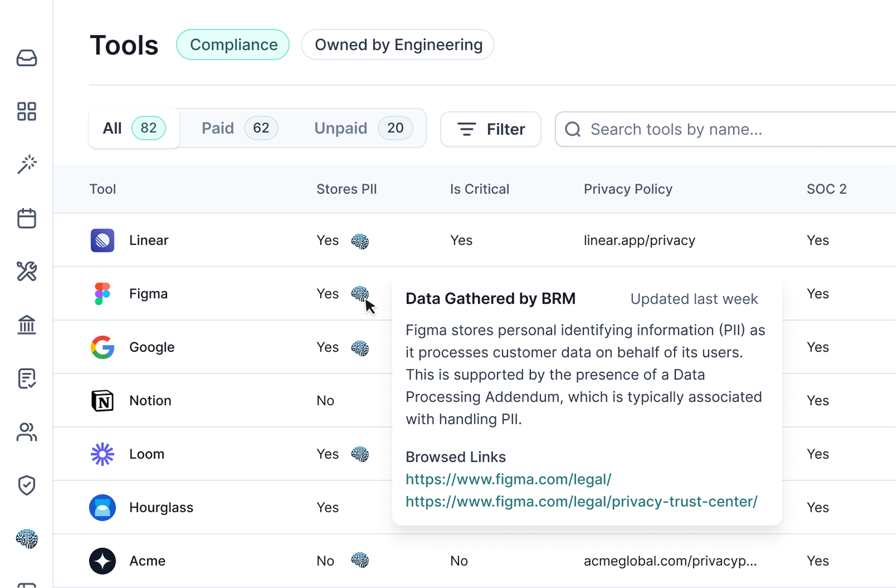This screenshot has height=588, width=896.
Task: Click the brain icon in Google row
Action: click(360, 348)
